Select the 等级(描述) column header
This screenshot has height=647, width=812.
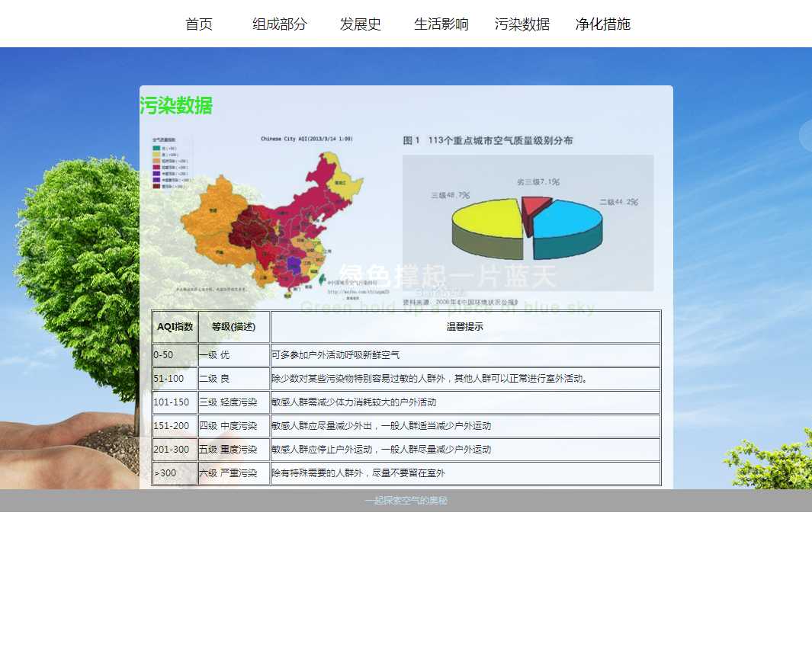(233, 327)
